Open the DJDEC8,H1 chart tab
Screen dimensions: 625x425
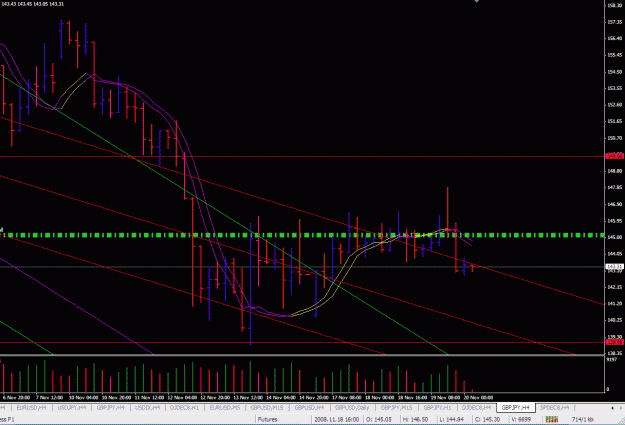[185, 408]
